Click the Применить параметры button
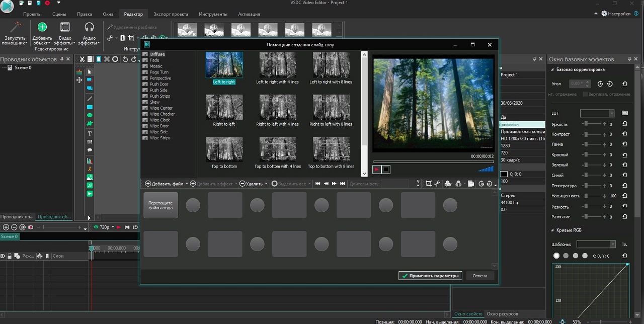This screenshot has height=324, width=644. (x=430, y=276)
